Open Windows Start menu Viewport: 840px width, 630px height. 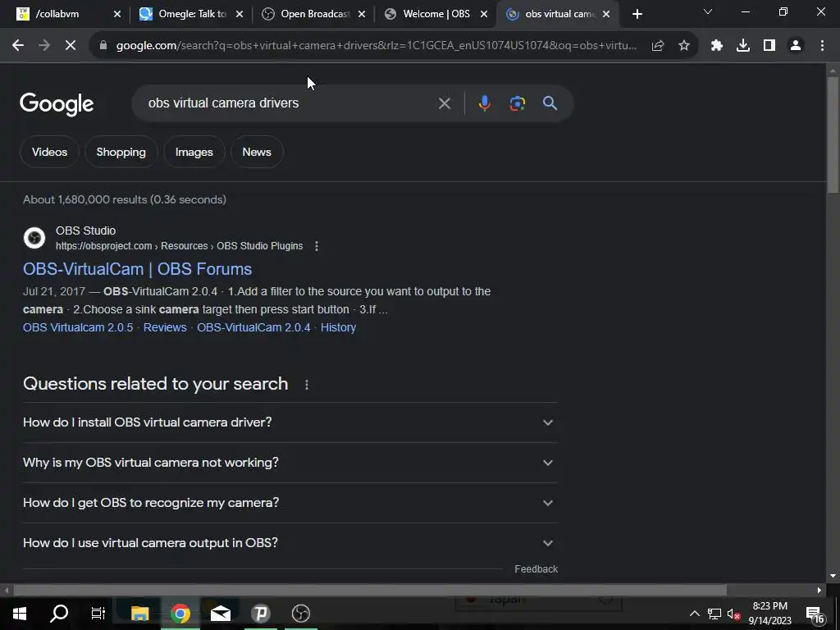tap(20, 614)
